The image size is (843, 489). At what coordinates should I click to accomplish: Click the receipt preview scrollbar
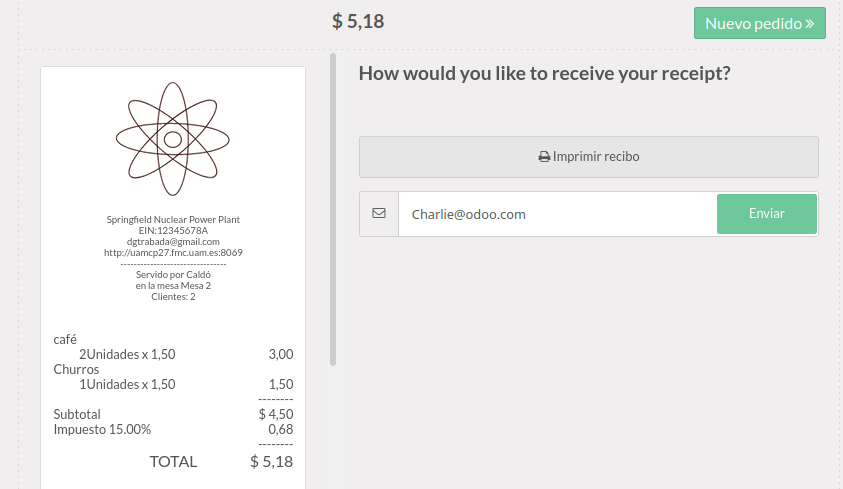[x=333, y=210]
